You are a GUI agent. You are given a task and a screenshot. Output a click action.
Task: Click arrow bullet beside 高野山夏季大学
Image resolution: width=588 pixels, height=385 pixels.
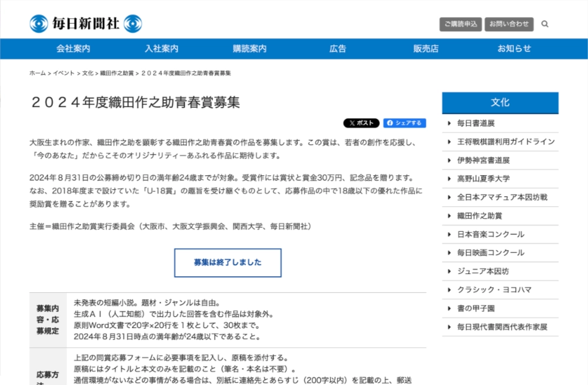449,179
